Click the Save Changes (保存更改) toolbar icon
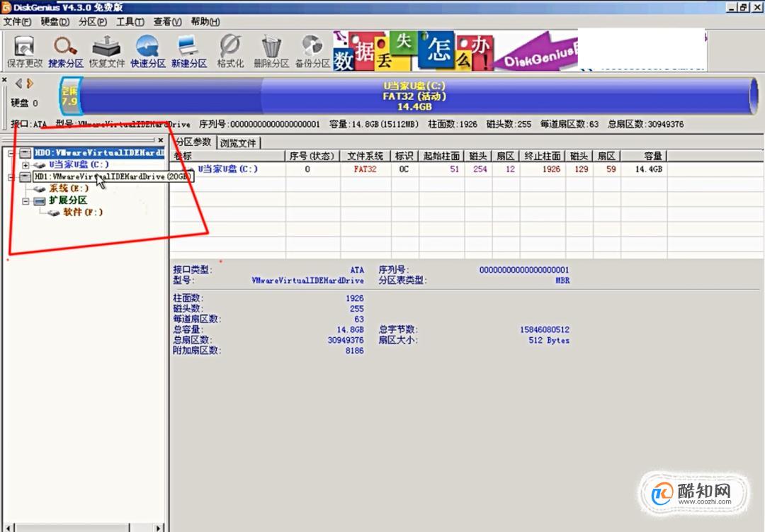 click(x=24, y=52)
